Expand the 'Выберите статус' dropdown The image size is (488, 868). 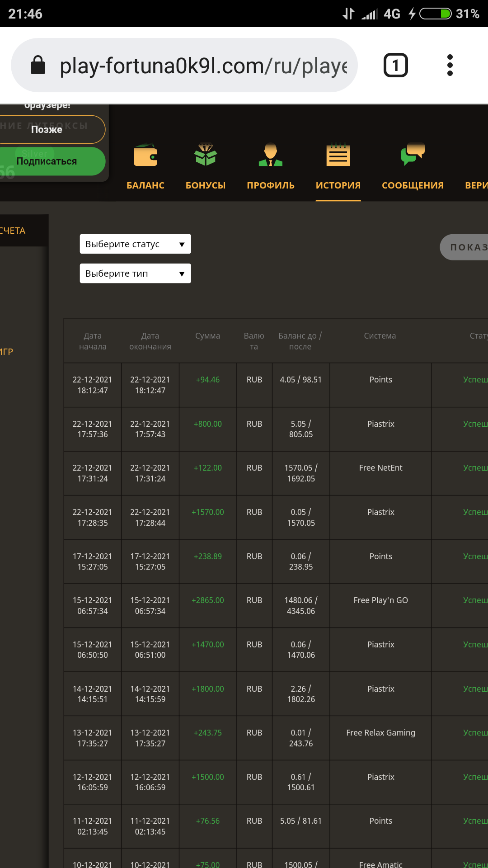(135, 244)
